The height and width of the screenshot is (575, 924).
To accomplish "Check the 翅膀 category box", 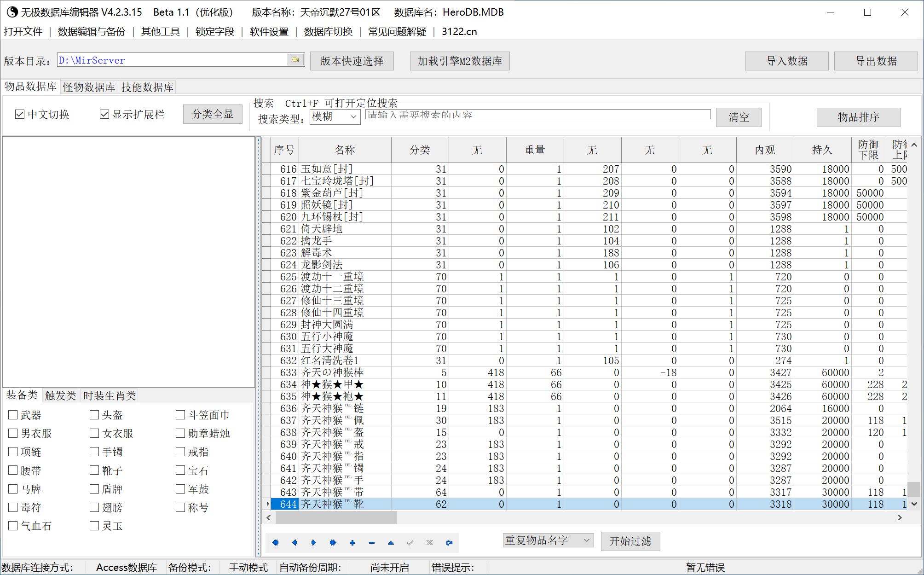I will [x=94, y=507].
